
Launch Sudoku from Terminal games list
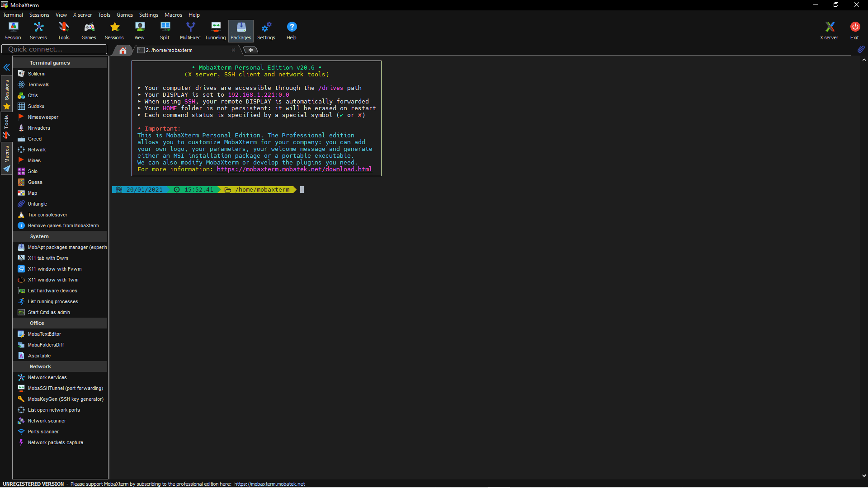(x=36, y=106)
